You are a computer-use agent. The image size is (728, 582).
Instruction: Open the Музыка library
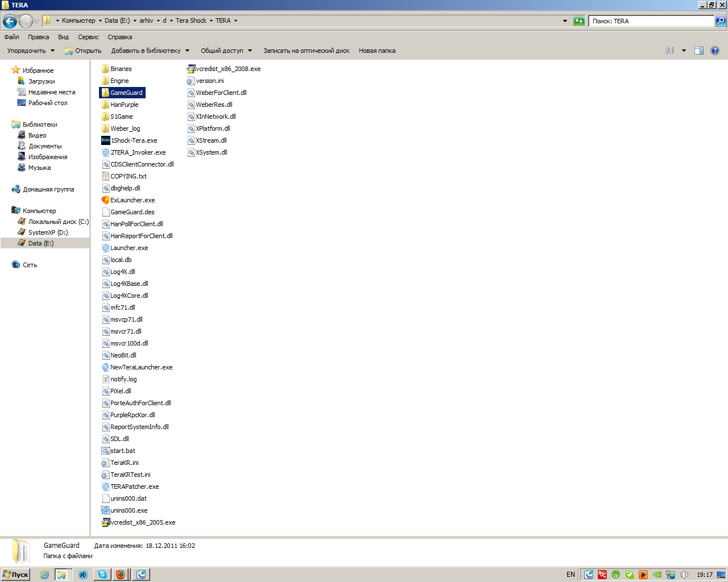click(39, 168)
